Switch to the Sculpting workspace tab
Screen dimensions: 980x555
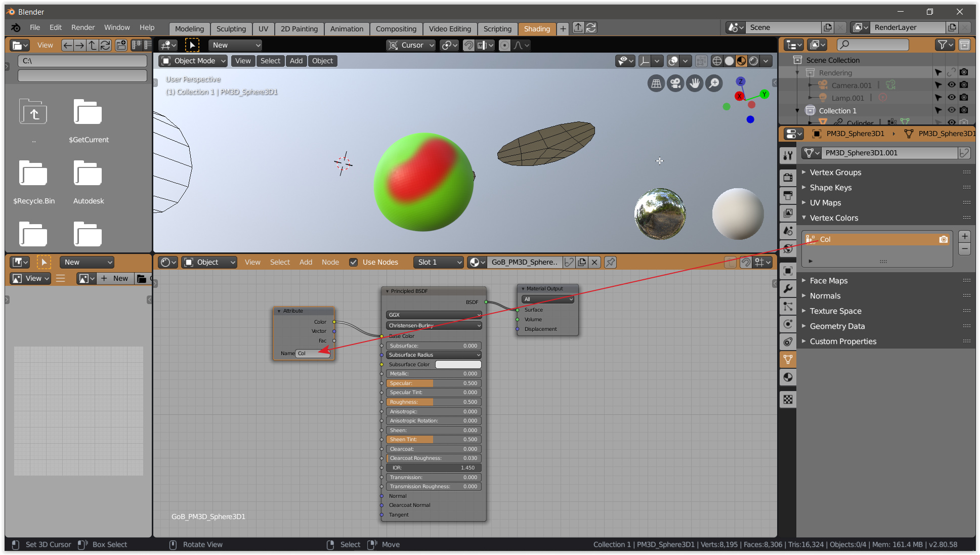[231, 29]
